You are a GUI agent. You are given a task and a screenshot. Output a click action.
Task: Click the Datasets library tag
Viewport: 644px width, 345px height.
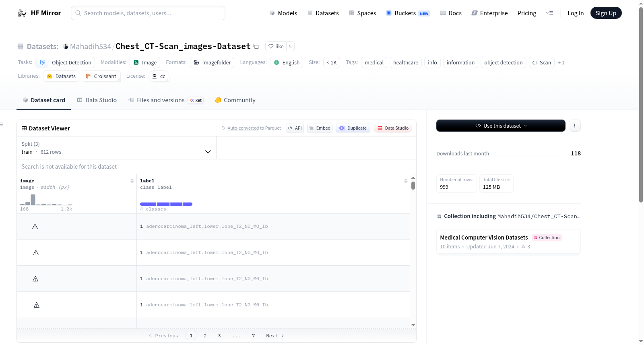(61, 76)
